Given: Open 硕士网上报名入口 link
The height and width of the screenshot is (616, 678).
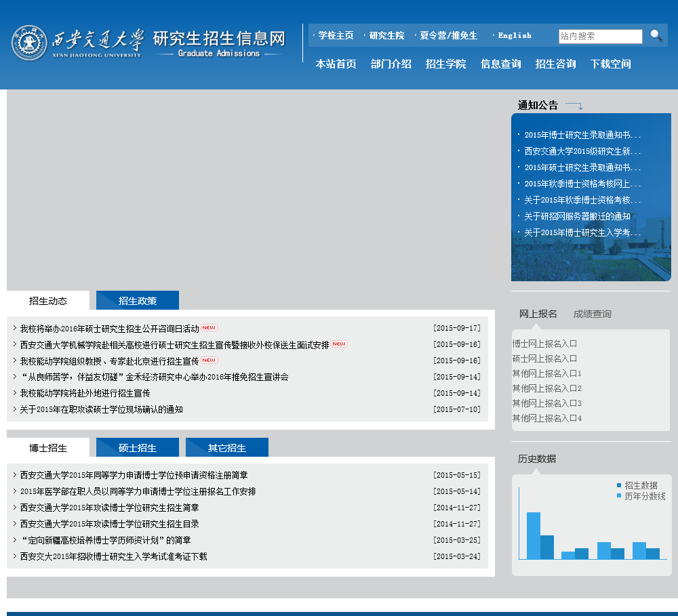Looking at the screenshot, I should click(x=544, y=358).
